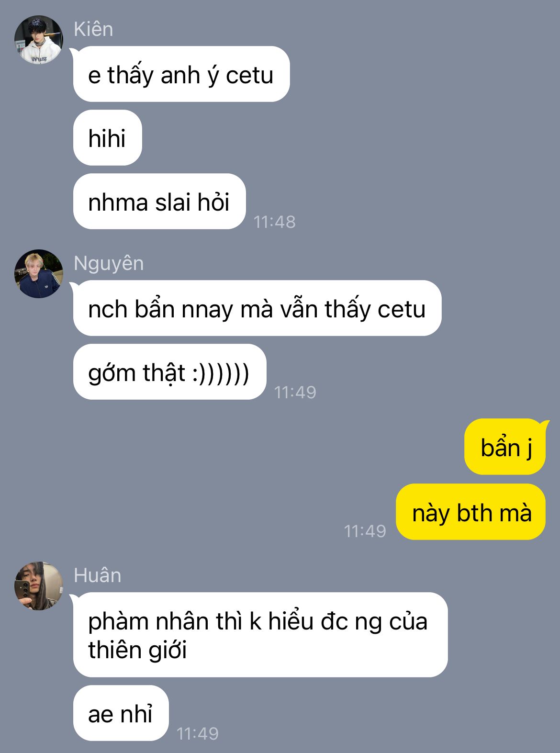The height and width of the screenshot is (753, 560).
Task: Select message 'nhma slai hỏi'
Action: [159, 202]
